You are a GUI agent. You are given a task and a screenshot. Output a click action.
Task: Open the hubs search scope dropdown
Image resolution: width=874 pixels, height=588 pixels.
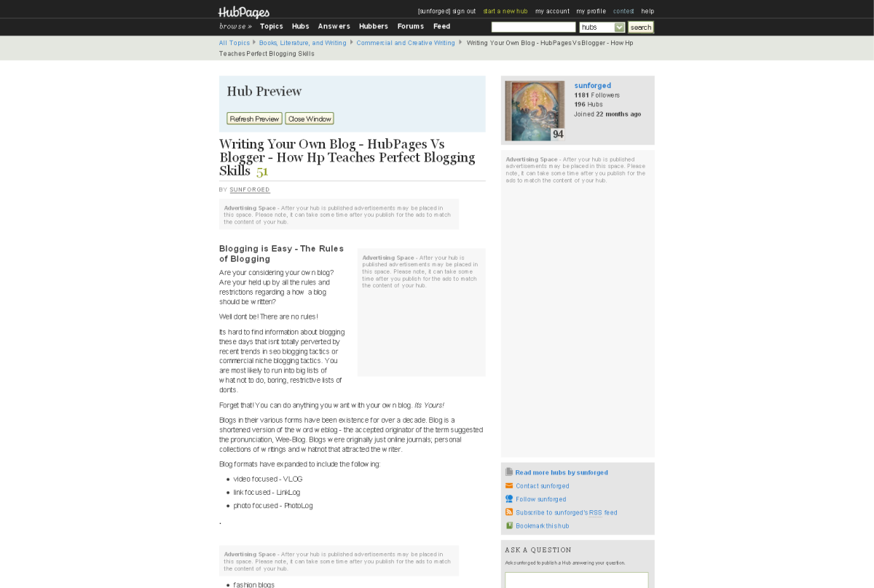pyautogui.click(x=602, y=27)
